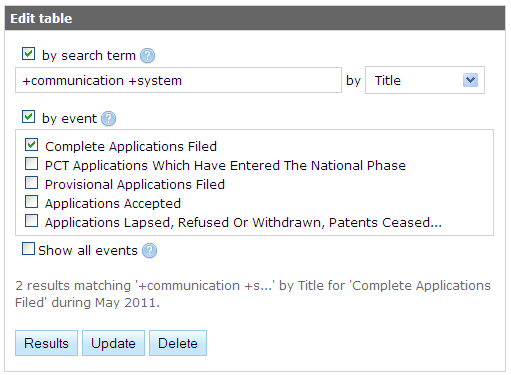Click the 'Show all events' label text
This screenshot has height=375, width=511.
pos(88,251)
